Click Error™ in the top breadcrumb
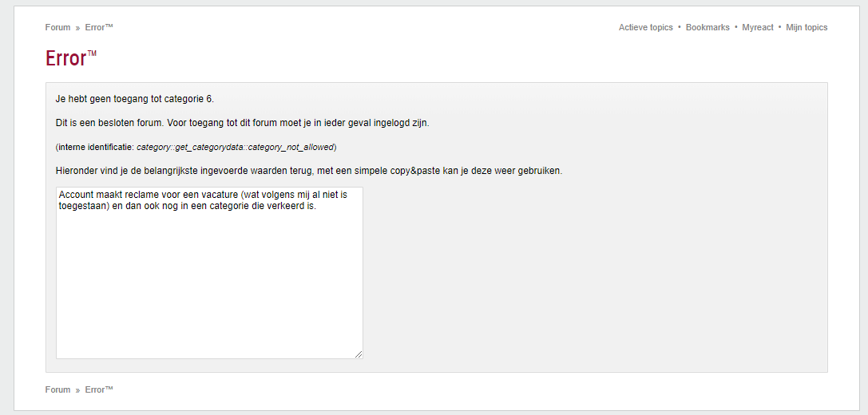Screen dimensions: 868x415 [x=99, y=27]
